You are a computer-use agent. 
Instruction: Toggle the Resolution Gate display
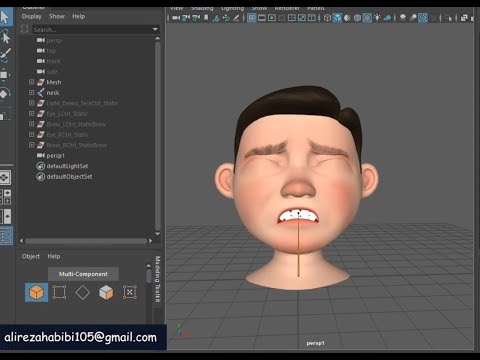[272, 18]
